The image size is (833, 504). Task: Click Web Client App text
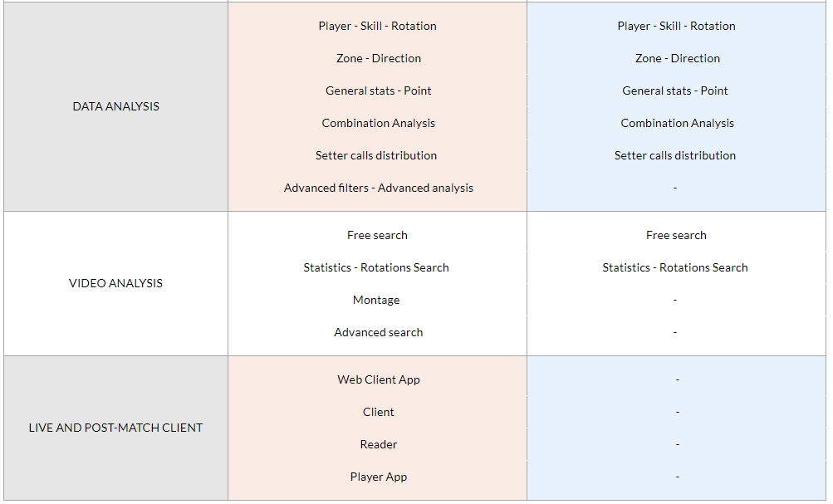click(378, 379)
